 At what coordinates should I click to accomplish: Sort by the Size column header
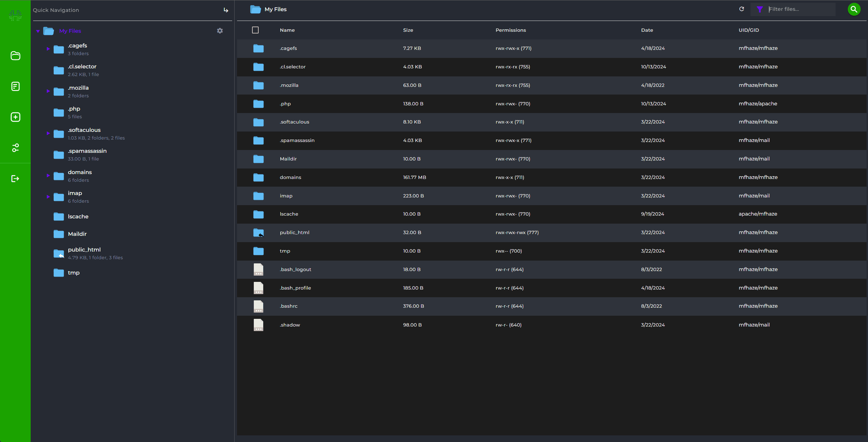[x=408, y=30]
